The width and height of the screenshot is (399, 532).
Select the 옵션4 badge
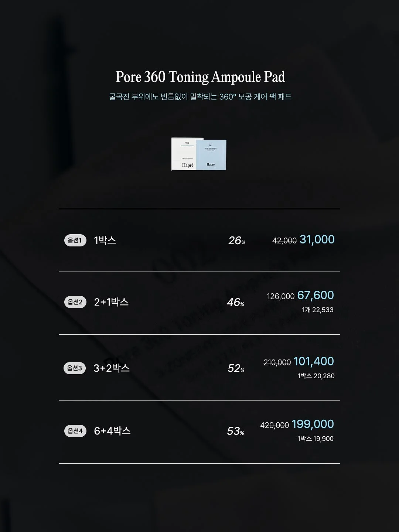[75, 431]
